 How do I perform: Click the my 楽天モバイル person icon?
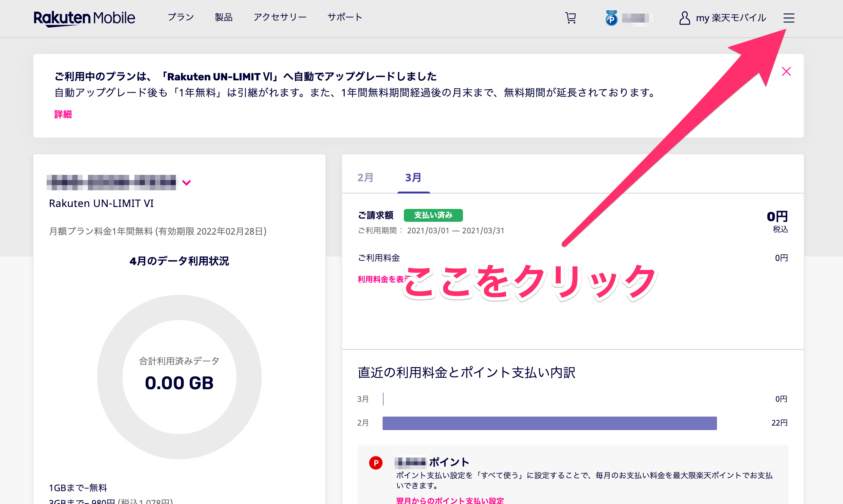tap(684, 18)
